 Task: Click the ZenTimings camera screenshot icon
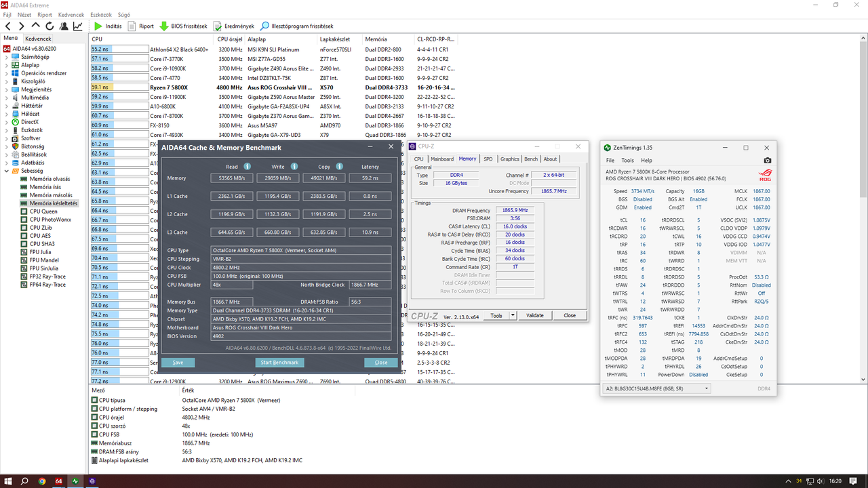pos(767,161)
